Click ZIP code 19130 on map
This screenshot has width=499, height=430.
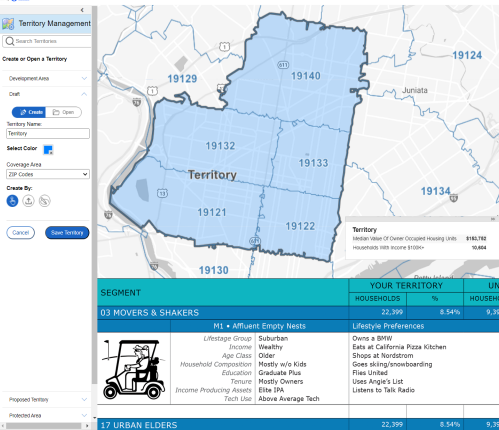click(x=214, y=270)
